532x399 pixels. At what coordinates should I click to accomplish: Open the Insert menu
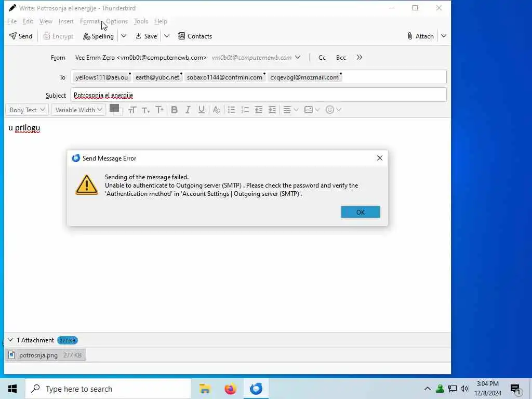click(x=66, y=21)
